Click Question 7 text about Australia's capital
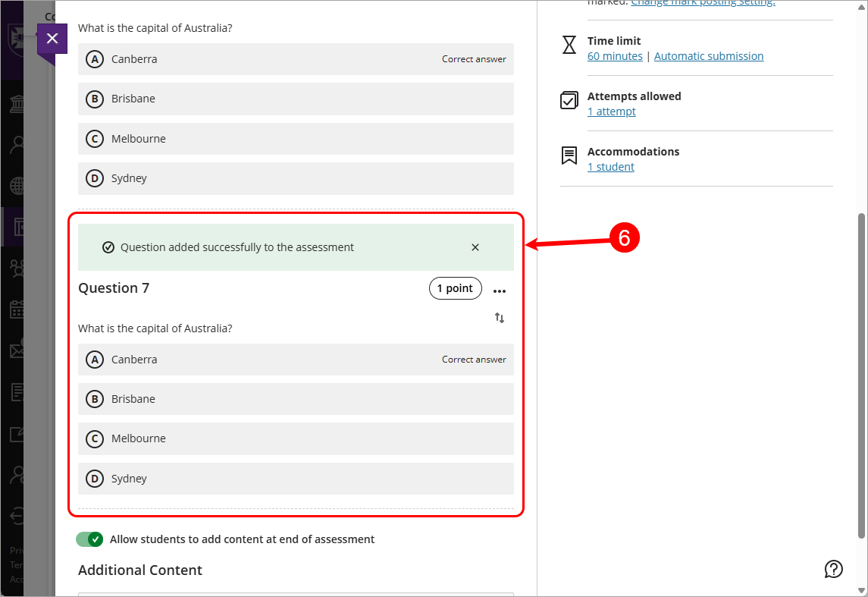 click(x=155, y=328)
